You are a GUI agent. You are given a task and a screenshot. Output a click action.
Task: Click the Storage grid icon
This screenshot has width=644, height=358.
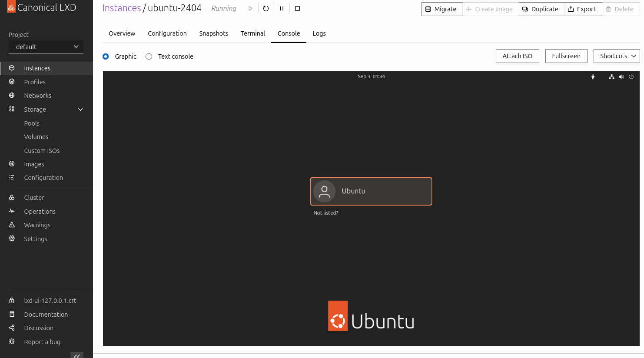(12, 109)
